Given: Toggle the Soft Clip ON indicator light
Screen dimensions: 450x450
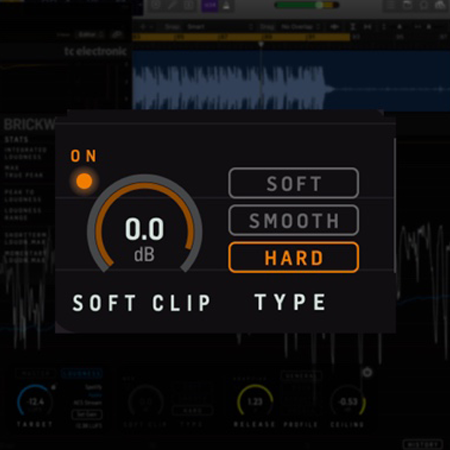Looking at the screenshot, I should click(84, 181).
